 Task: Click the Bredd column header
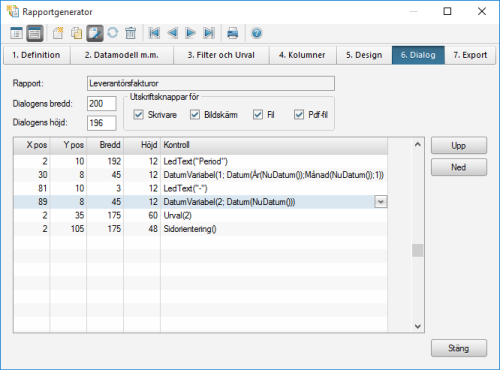(x=105, y=145)
